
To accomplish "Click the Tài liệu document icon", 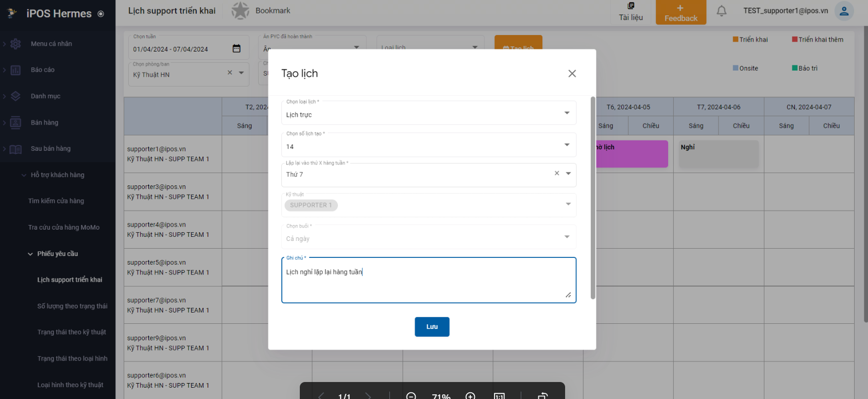I will [x=631, y=6].
